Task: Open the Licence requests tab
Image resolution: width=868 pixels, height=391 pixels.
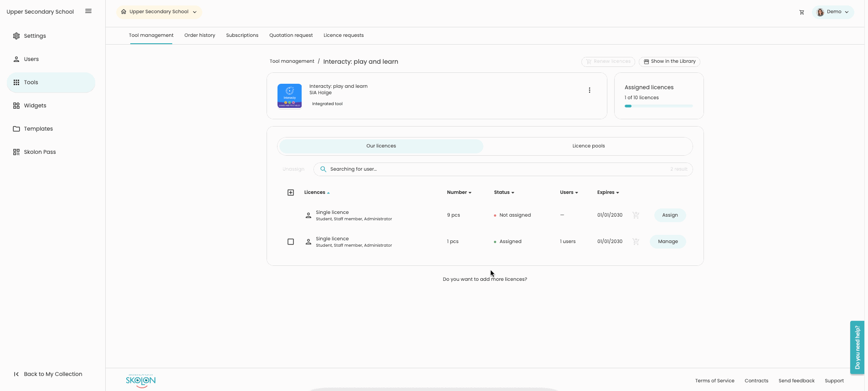Action: pyautogui.click(x=343, y=36)
